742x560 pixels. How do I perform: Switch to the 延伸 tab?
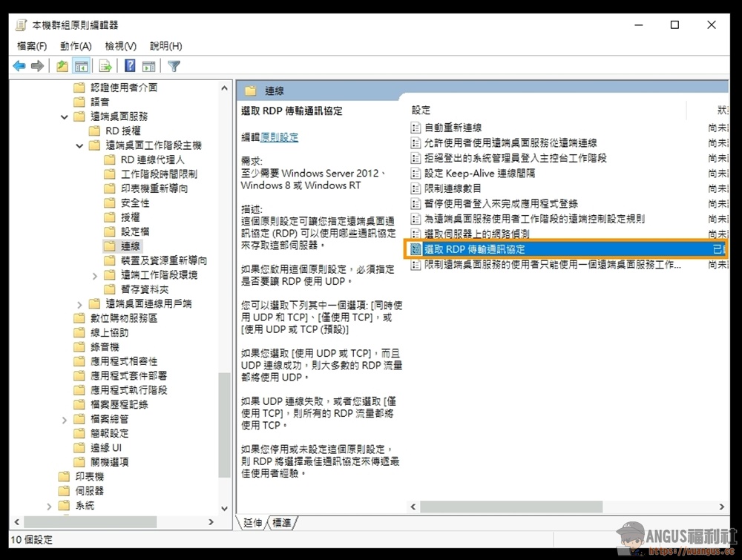[x=253, y=523]
